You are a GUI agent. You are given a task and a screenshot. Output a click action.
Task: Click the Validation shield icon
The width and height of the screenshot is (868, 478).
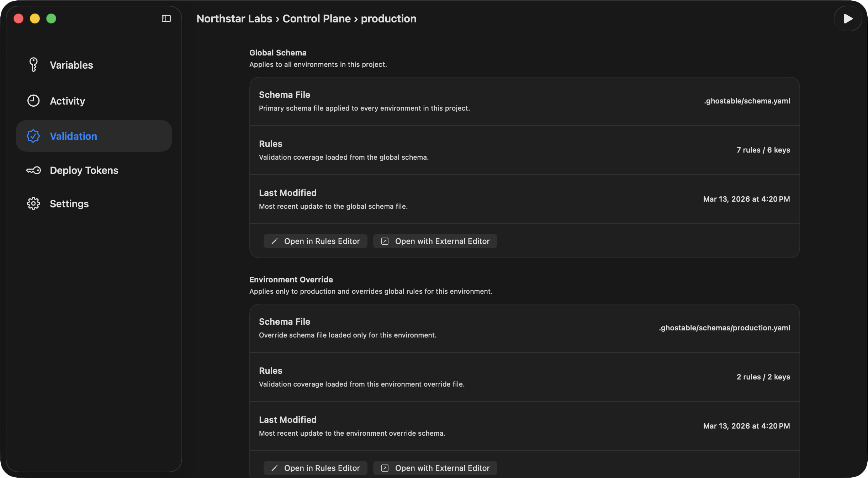coord(33,136)
